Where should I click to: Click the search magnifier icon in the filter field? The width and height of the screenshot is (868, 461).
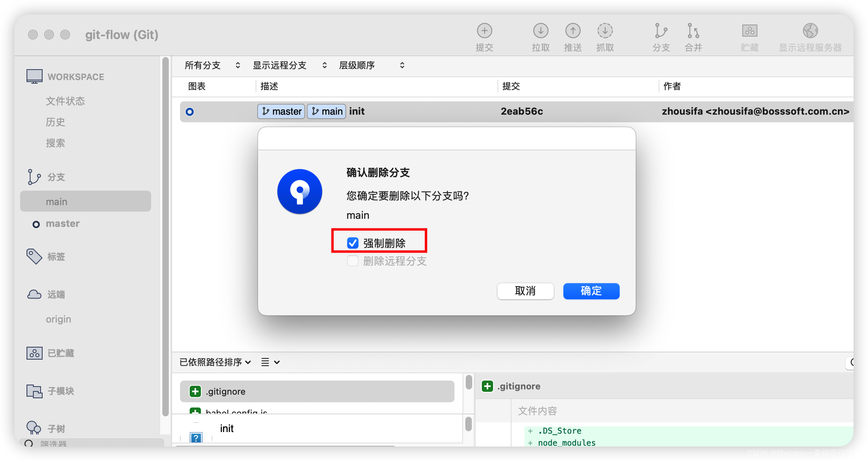[x=29, y=443]
